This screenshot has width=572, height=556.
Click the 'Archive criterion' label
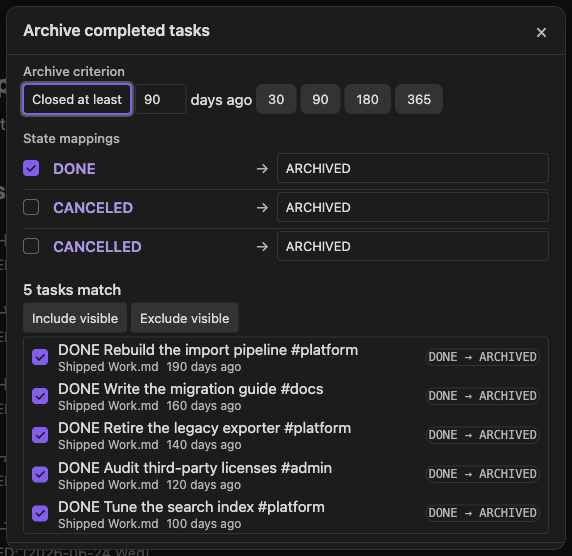click(74, 72)
